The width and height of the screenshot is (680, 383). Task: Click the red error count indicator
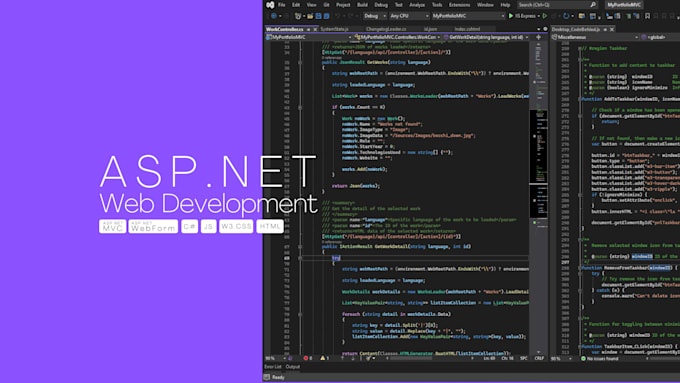pos(308,358)
